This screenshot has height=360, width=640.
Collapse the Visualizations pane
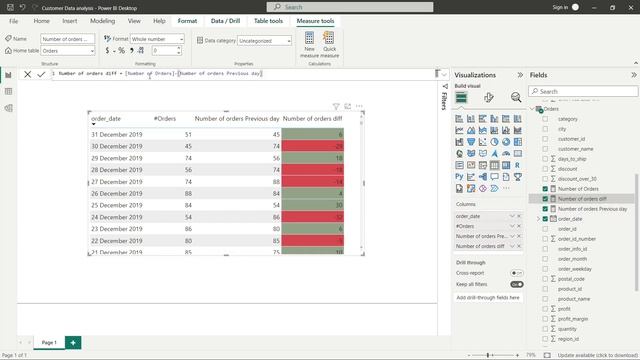click(520, 75)
